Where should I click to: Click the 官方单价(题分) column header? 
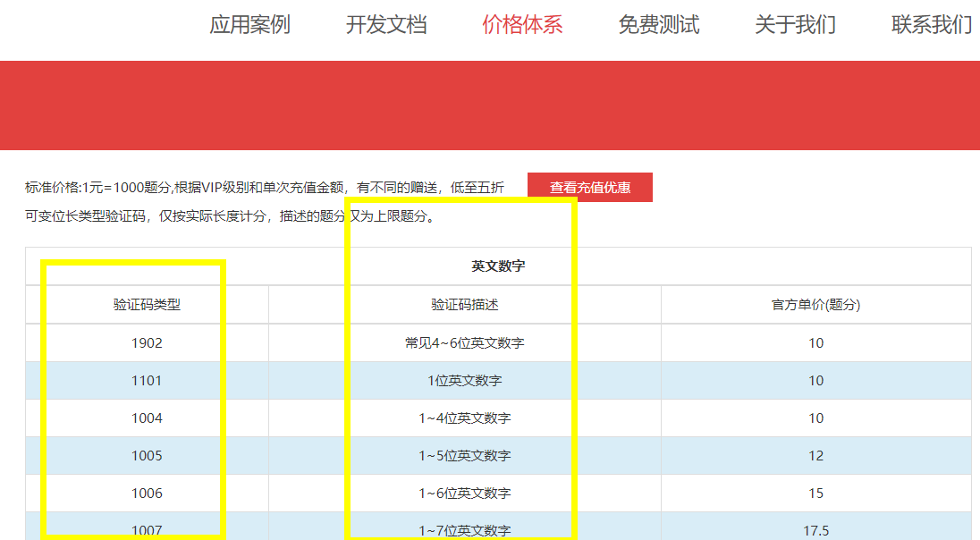[815, 305]
